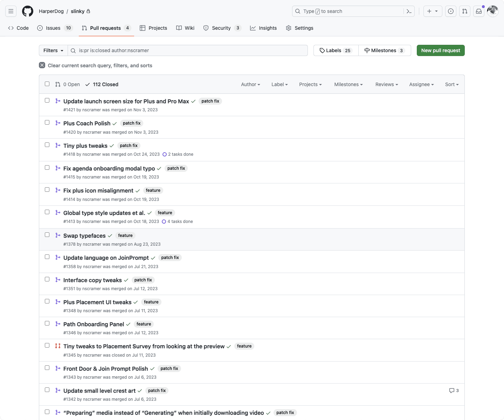Open the notifications inbox
The width and height of the screenshot is (504, 420).
click(x=479, y=11)
